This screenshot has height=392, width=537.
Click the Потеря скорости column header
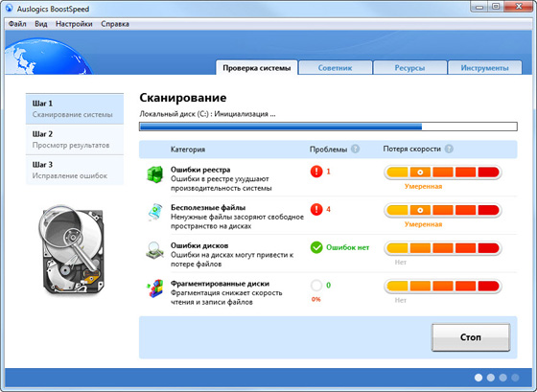pos(412,149)
